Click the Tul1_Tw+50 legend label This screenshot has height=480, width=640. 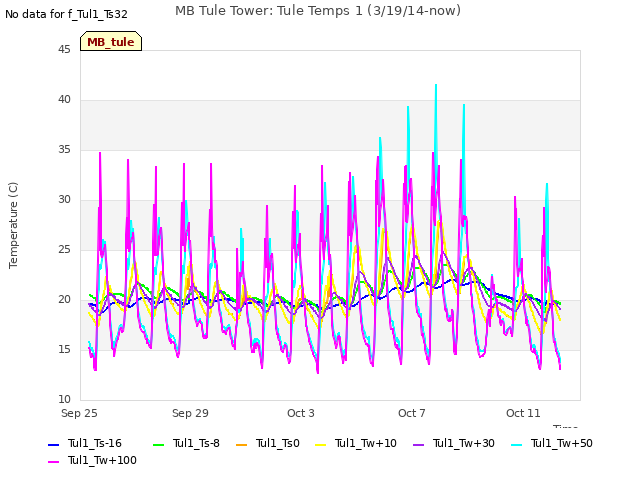pyautogui.click(x=562, y=443)
